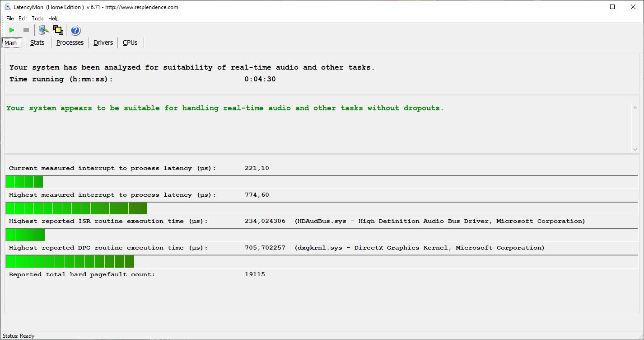Click the 'Highest reported DPC routine execution time' label

click(108, 248)
